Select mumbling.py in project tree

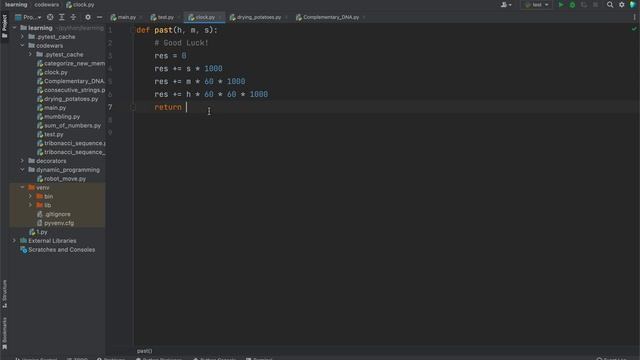coord(59,117)
